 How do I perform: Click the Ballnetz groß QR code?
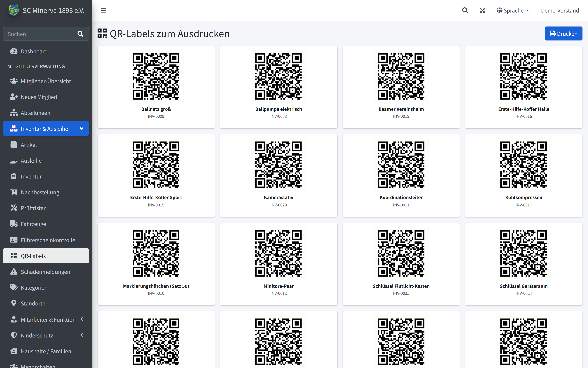pyautogui.click(x=156, y=76)
